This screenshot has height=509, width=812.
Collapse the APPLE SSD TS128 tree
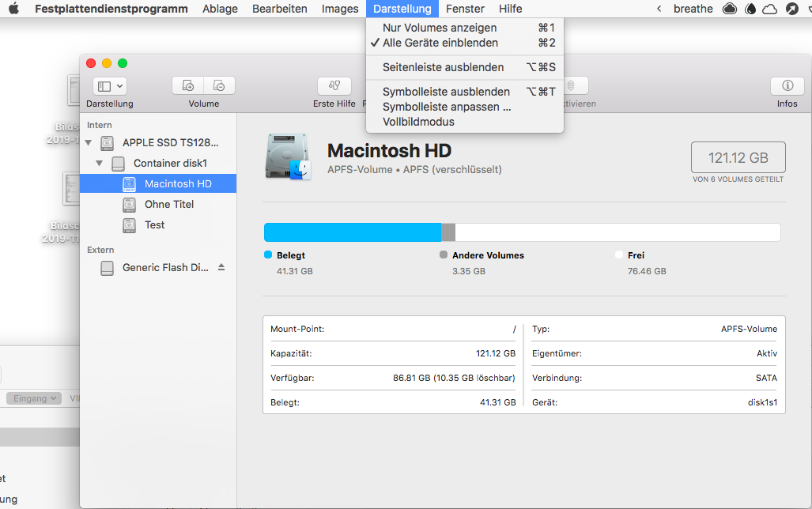point(89,142)
